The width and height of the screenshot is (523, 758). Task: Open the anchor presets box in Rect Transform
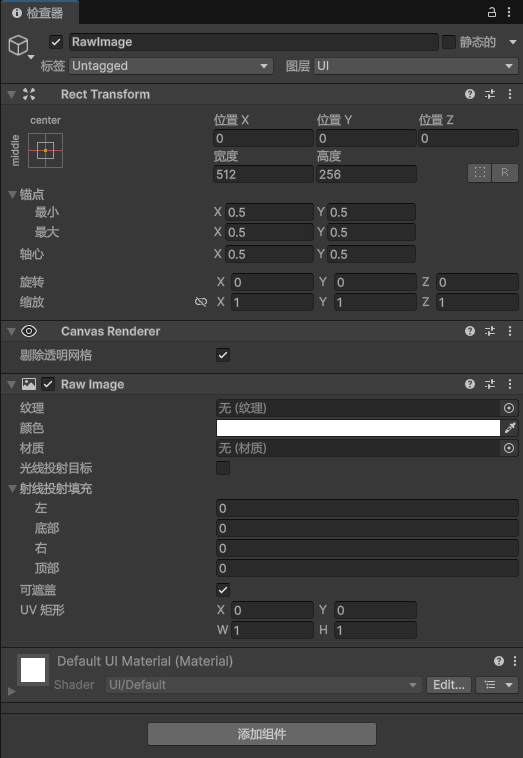click(x=45, y=150)
